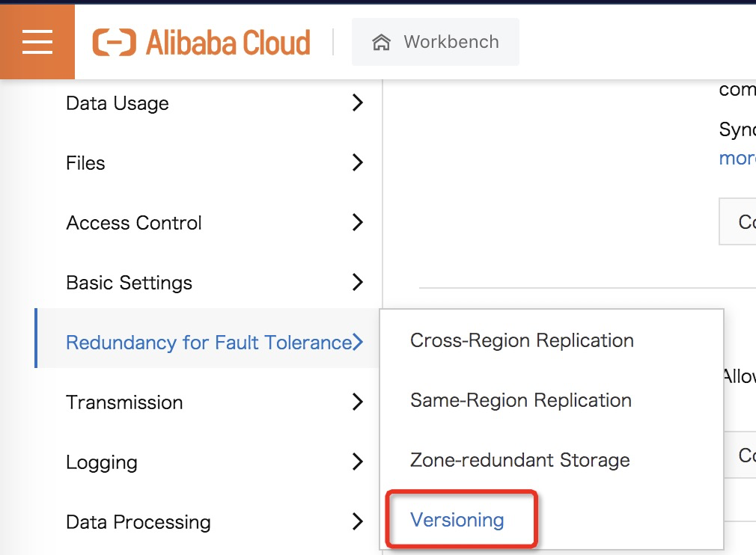Expand the Basic Settings chevron

pyautogui.click(x=358, y=283)
